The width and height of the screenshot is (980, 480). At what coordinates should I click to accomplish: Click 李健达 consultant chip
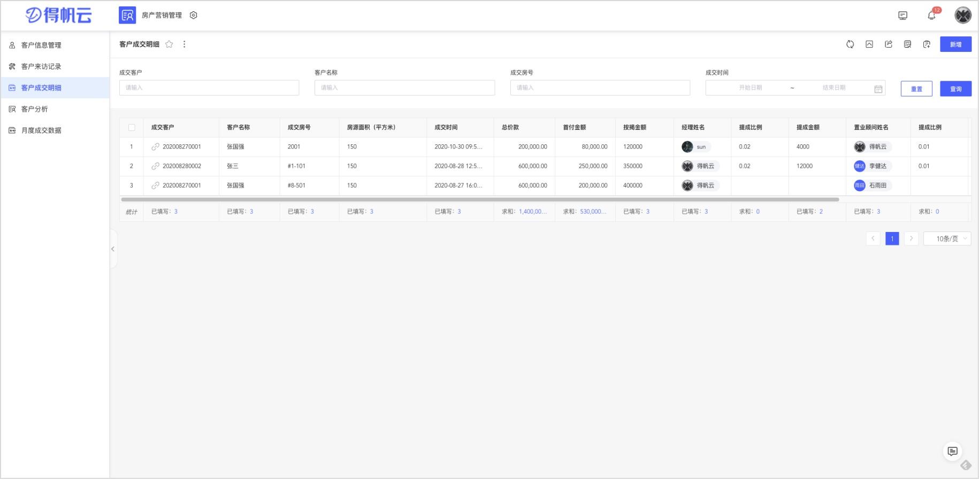(x=872, y=166)
